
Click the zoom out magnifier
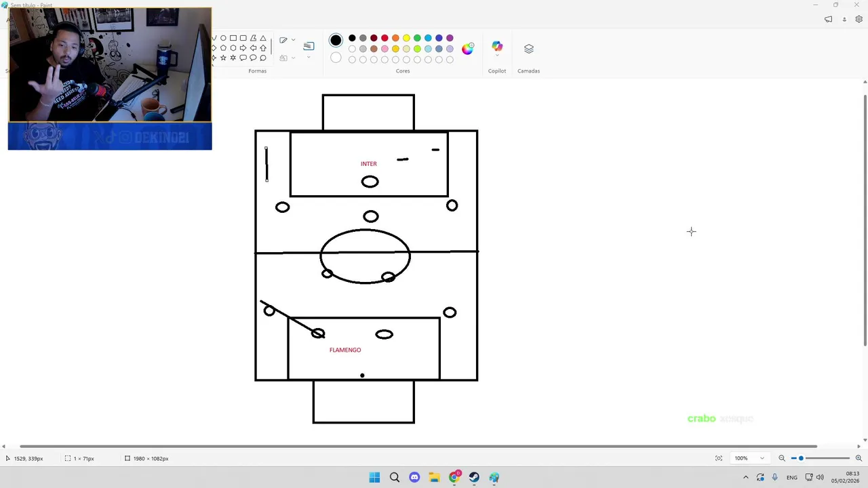[782, 458]
